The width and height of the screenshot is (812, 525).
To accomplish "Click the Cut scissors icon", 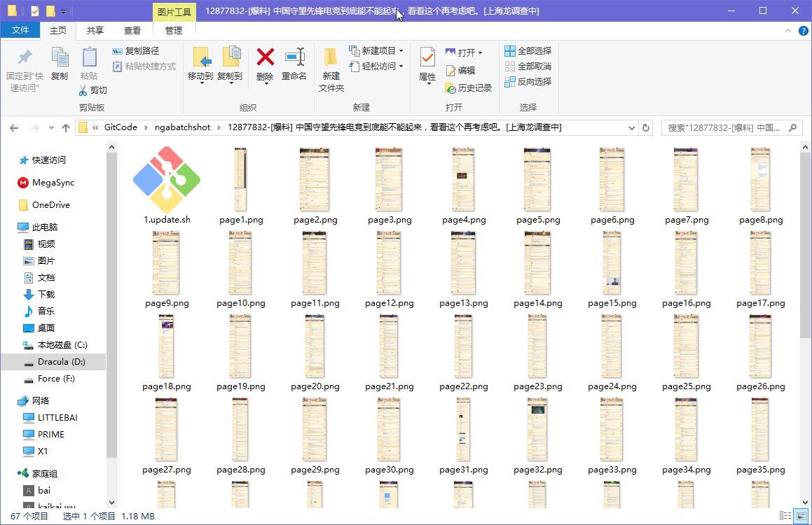I will [x=83, y=90].
